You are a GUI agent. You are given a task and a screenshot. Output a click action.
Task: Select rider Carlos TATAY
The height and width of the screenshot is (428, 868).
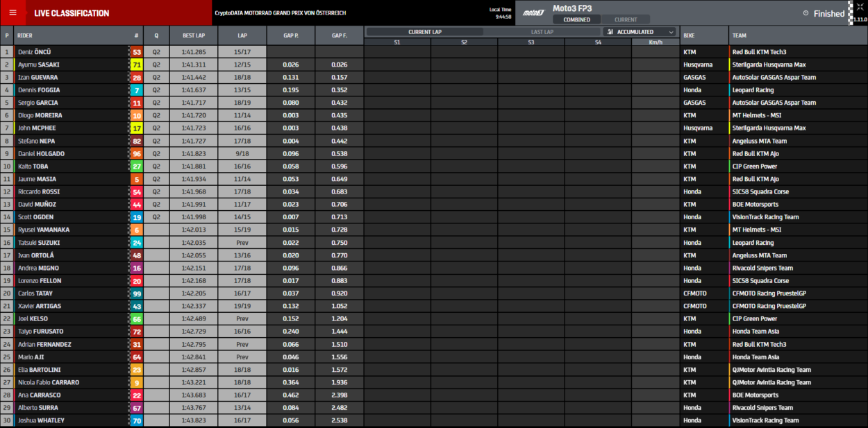35,293
